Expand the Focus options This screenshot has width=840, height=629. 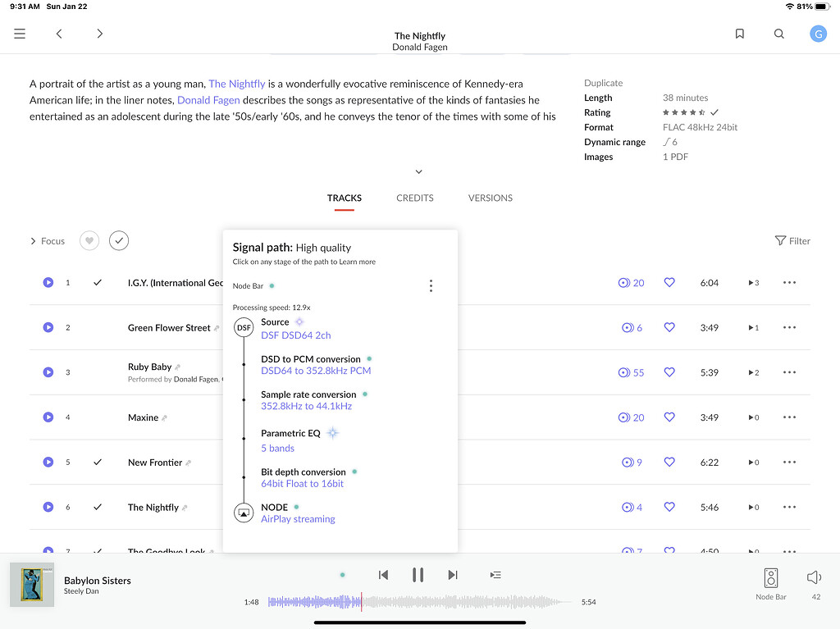point(48,241)
